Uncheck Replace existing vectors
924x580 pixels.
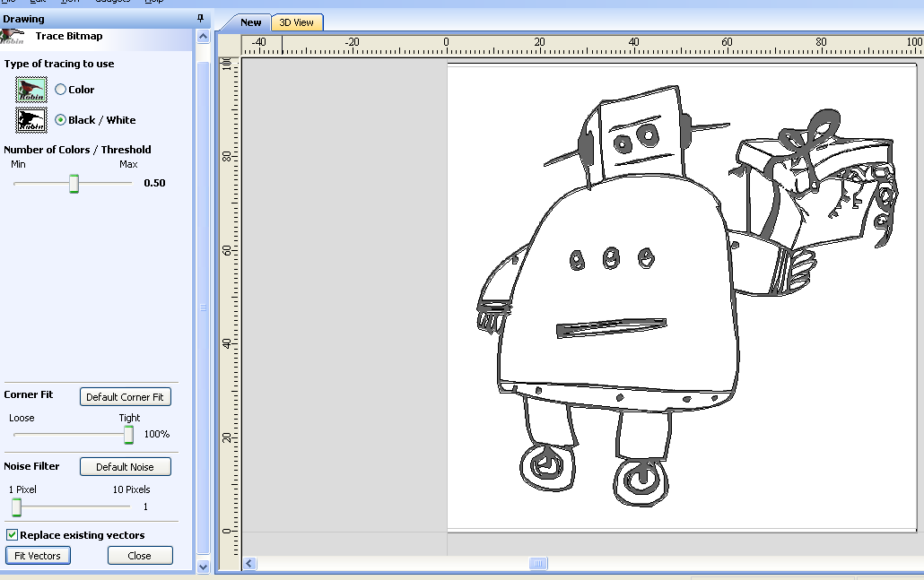(x=12, y=535)
